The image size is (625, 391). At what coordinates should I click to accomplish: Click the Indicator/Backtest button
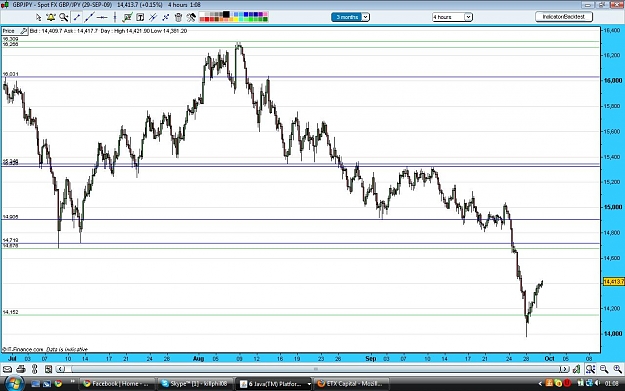[564, 17]
